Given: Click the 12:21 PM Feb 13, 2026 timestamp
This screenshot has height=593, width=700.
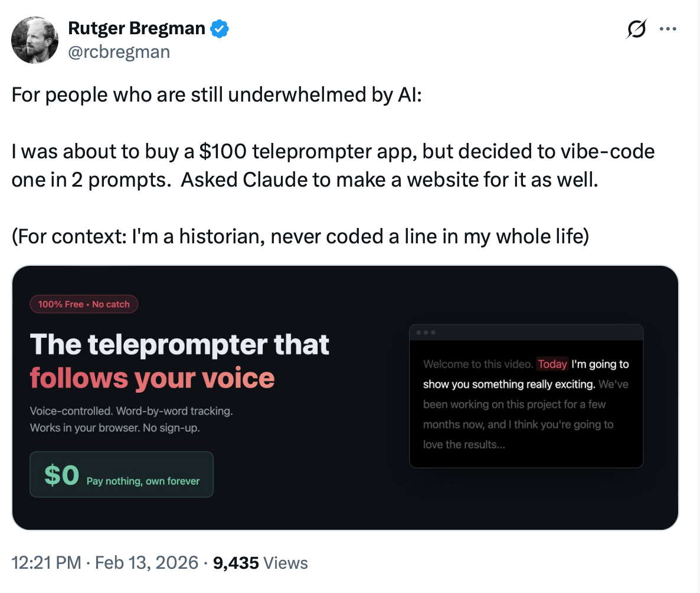Looking at the screenshot, I should 105,563.
